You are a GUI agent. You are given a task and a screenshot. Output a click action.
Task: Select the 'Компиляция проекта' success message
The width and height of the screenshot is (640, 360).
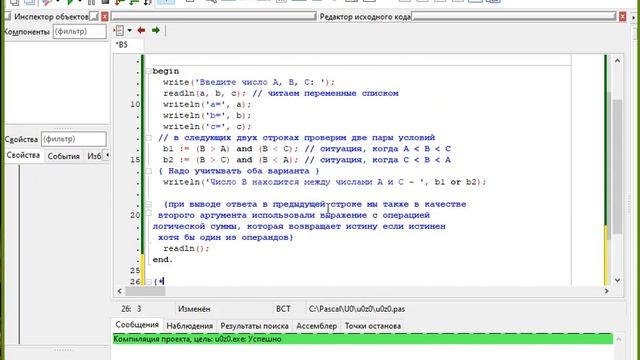coord(362,339)
